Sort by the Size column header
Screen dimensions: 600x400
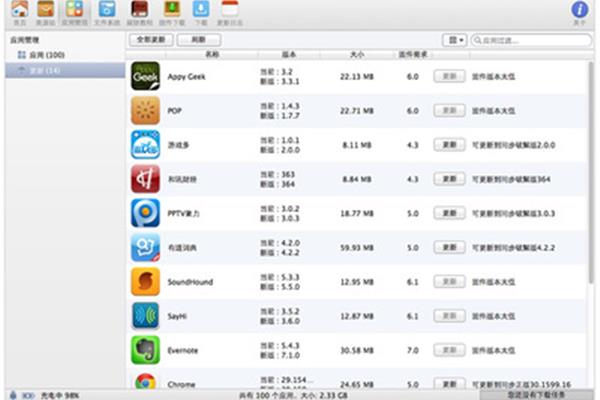click(x=357, y=55)
